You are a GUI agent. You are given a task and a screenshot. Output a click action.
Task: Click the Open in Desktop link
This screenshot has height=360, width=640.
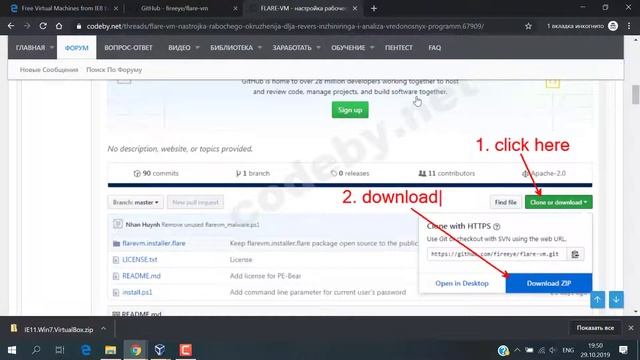click(462, 283)
